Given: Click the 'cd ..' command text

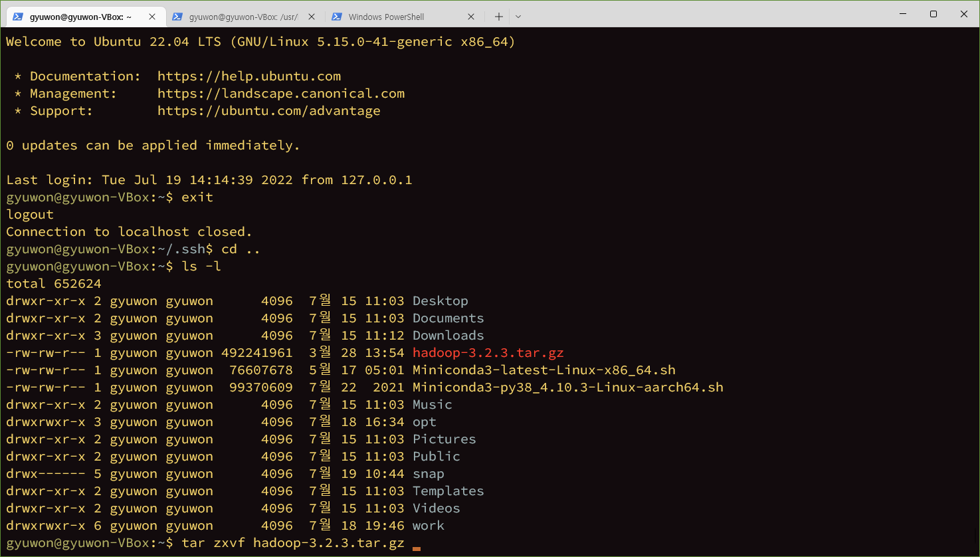Looking at the screenshot, I should [x=241, y=249].
